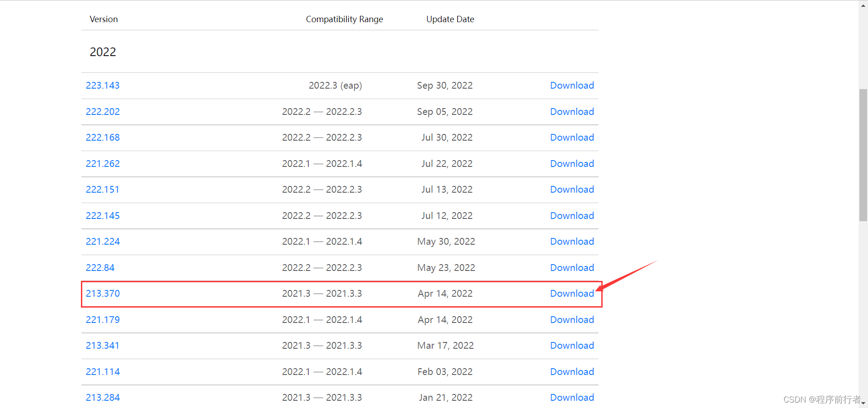Image resolution: width=868 pixels, height=408 pixels.
Task: Click compatibility range in 221.262 row
Action: click(x=322, y=164)
